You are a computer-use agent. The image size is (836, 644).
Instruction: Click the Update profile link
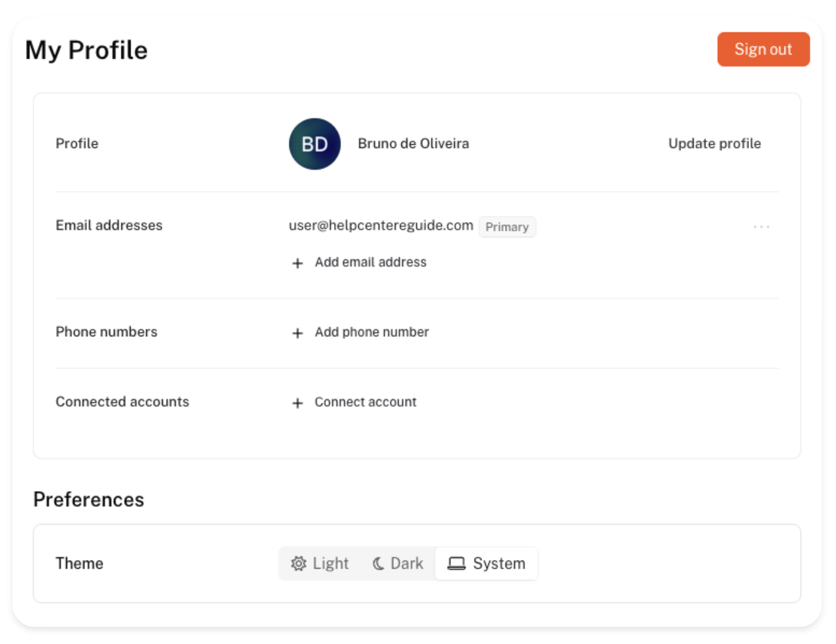[x=714, y=144]
